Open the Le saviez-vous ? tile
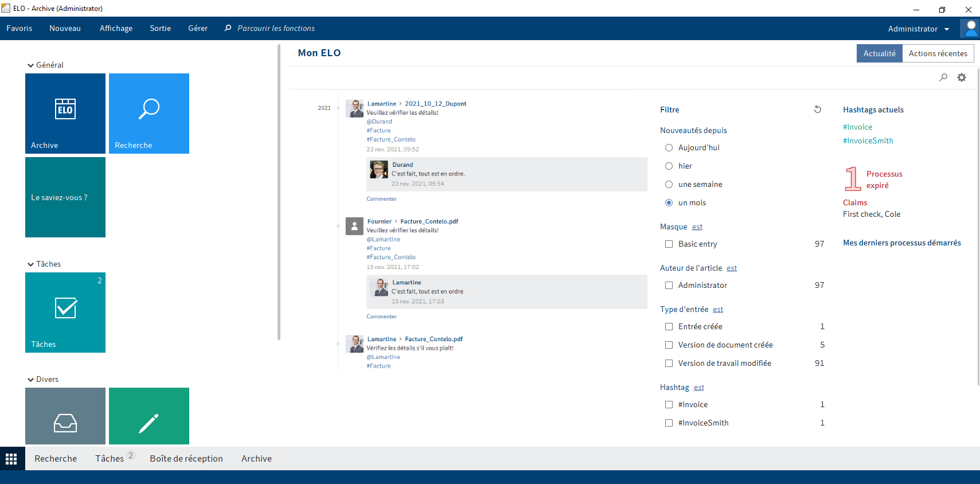The height and width of the screenshot is (484, 980). 65,197
